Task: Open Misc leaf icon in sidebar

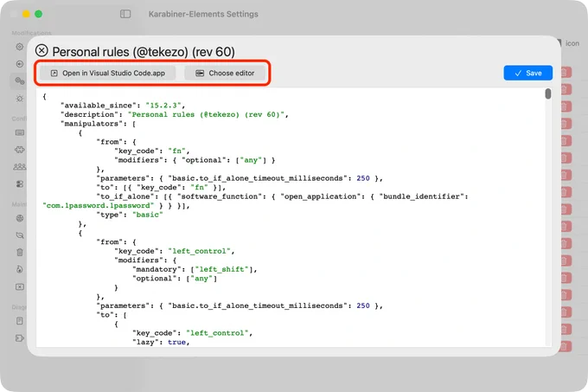Action: point(20,235)
